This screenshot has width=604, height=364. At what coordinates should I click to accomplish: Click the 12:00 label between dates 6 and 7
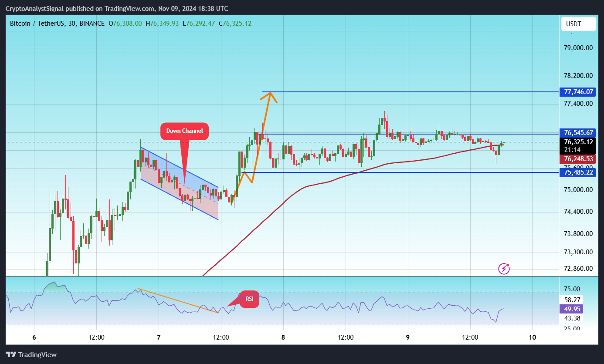tap(96, 337)
